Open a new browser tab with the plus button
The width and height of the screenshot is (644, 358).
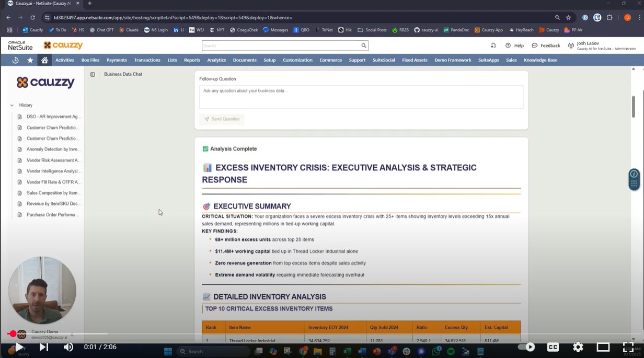[x=89, y=3]
